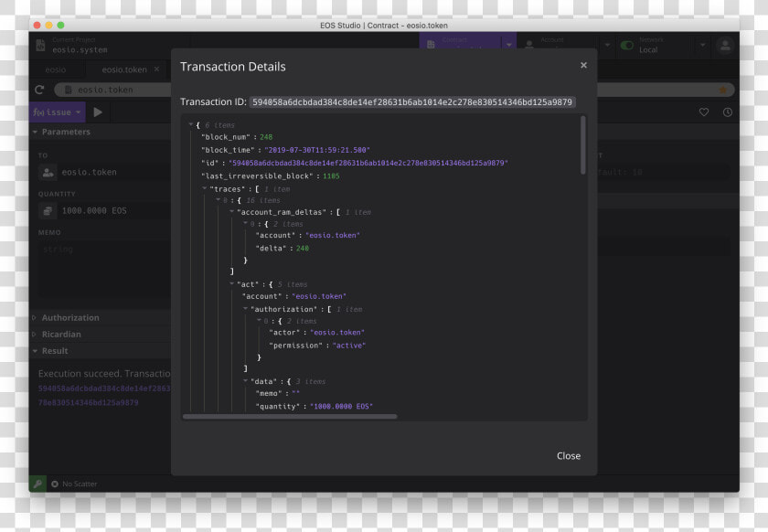Click the permission value "active"

(349, 346)
